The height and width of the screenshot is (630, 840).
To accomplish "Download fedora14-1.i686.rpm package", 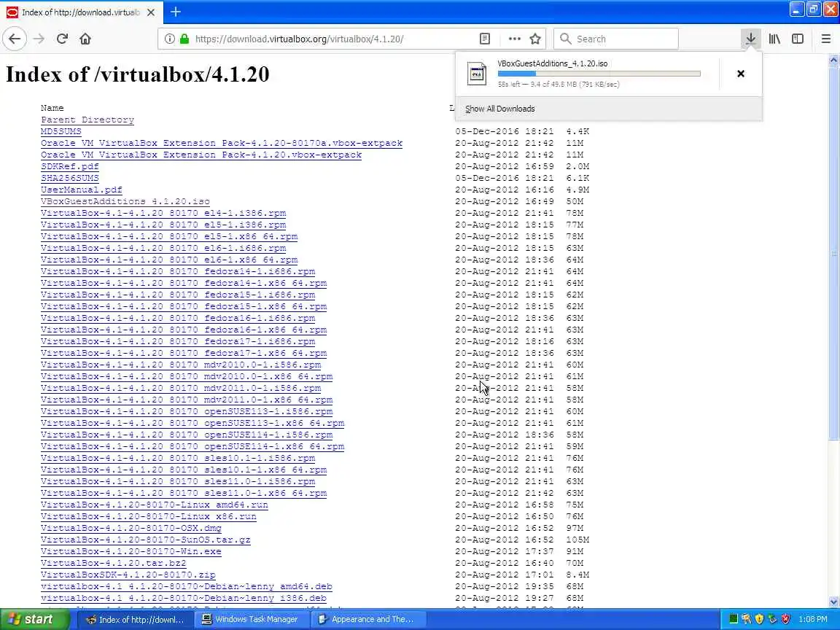I will [178, 271].
